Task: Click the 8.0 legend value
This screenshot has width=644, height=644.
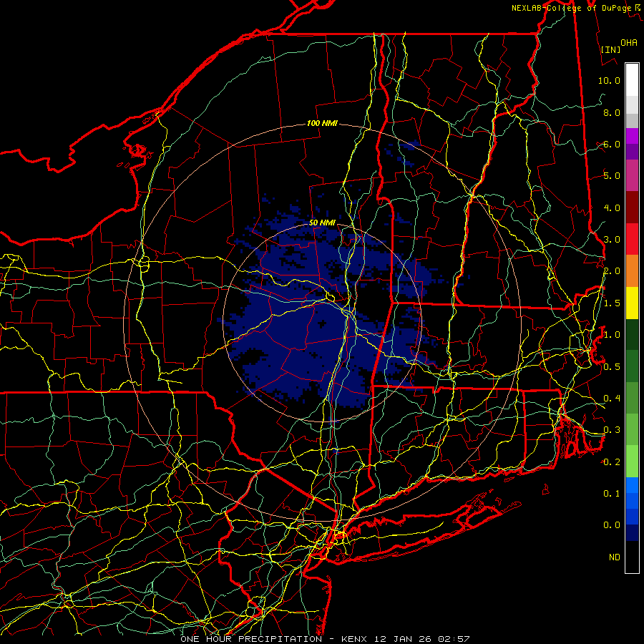Action: tap(612, 112)
